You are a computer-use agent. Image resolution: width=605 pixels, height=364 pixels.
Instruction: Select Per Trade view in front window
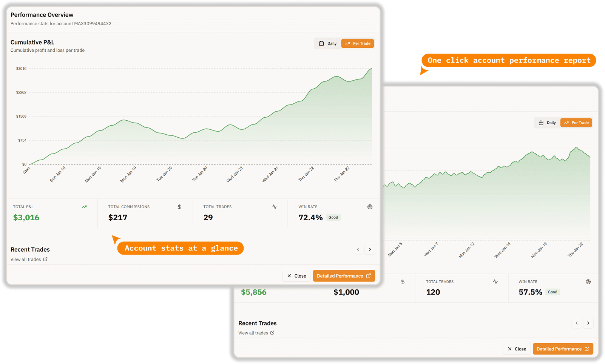point(358,43)
